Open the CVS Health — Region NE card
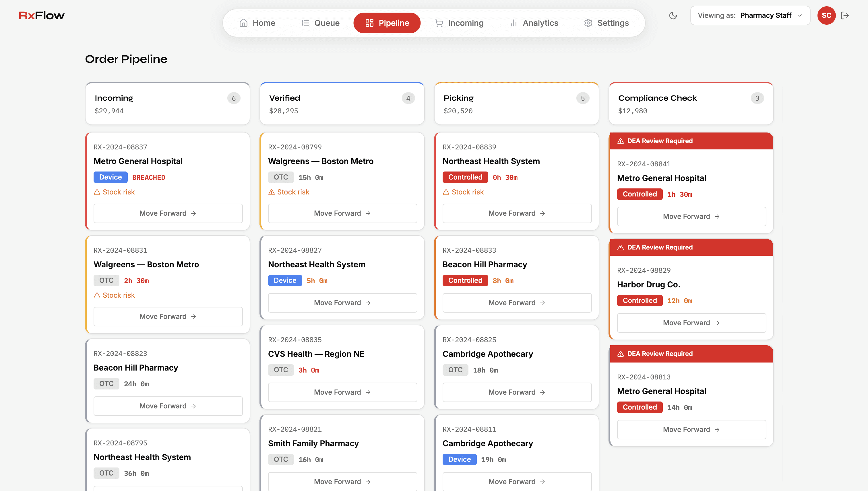The height and width of the screenshot is (491, 868). (x=316, y=354)
